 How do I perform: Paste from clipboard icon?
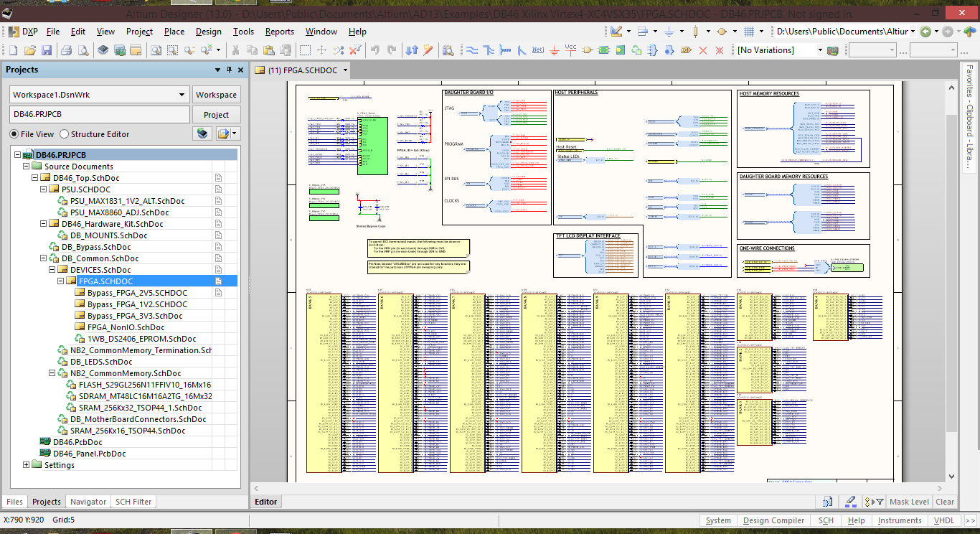point(269,50)
